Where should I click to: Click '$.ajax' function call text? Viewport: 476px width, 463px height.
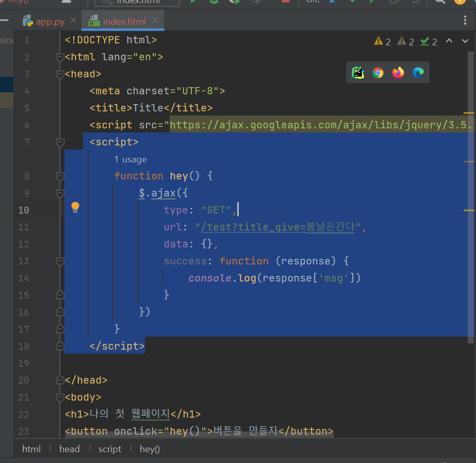click(x=157, y=193)
